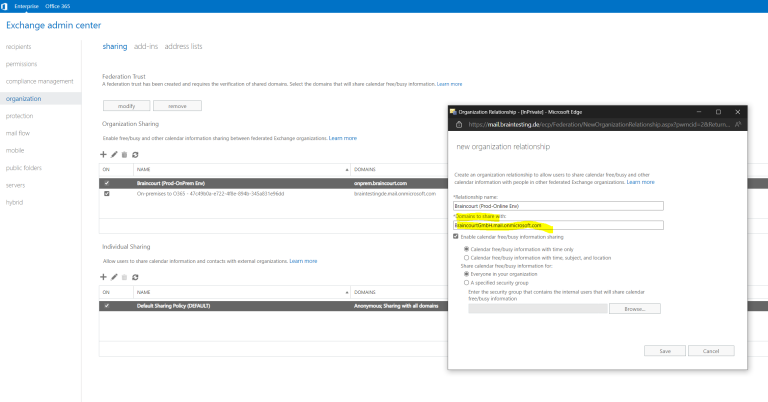Cancel the new organization relationship dialog
768x402 pixels.
[x=711, y=351]
